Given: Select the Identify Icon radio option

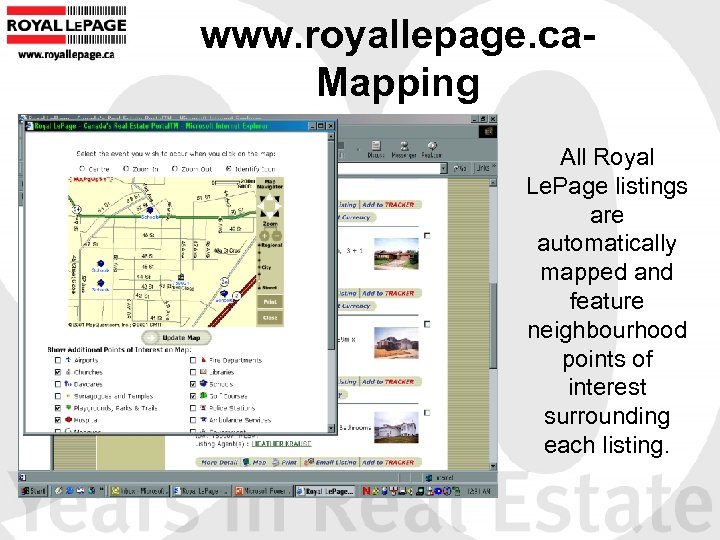Looking at the screenshot, I should point(228,169).
